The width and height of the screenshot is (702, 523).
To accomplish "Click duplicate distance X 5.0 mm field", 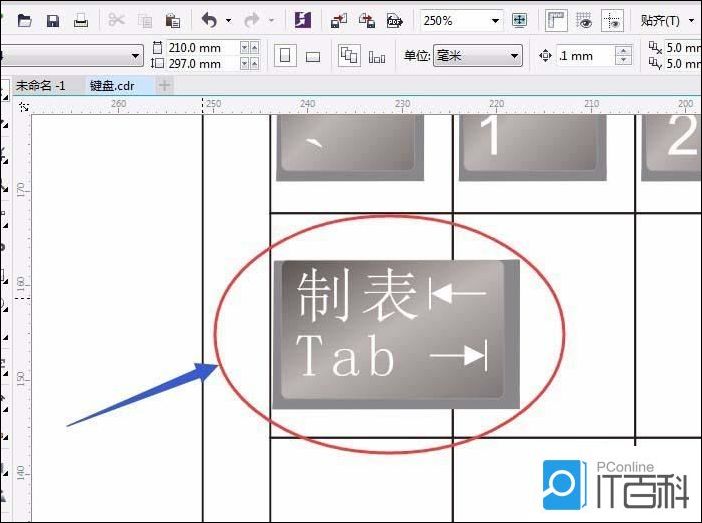I will pyautogui.click(x=682, y=47).
